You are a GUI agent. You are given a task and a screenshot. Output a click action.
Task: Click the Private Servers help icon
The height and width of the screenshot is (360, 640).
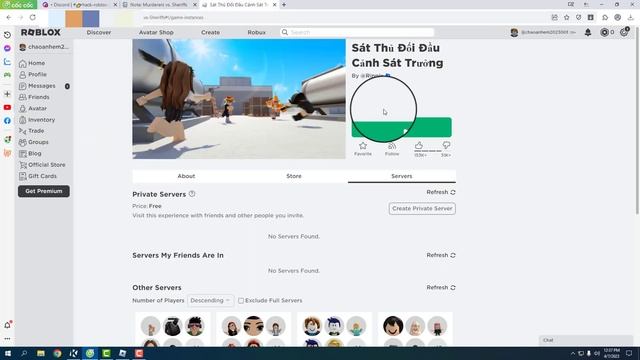coord(192,194)
